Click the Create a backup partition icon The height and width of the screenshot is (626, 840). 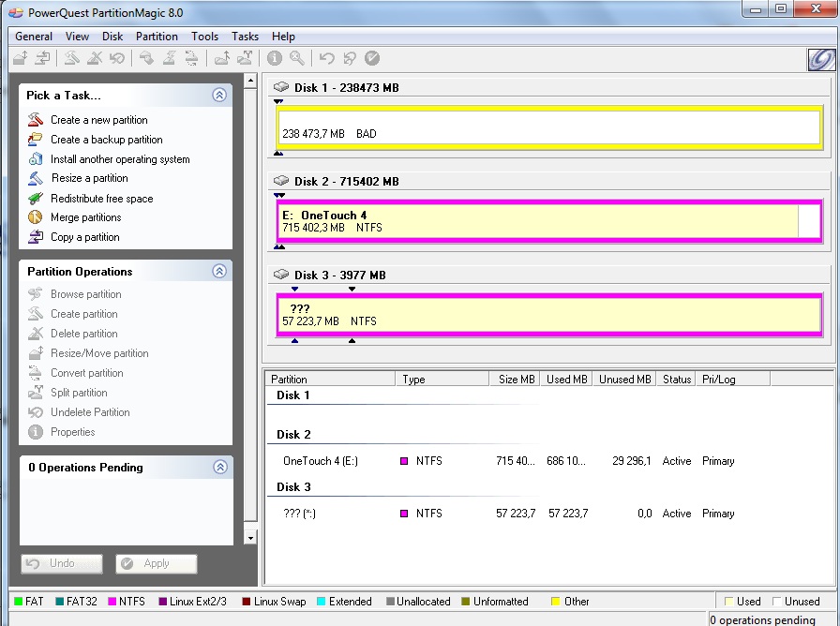click(36, 140)
